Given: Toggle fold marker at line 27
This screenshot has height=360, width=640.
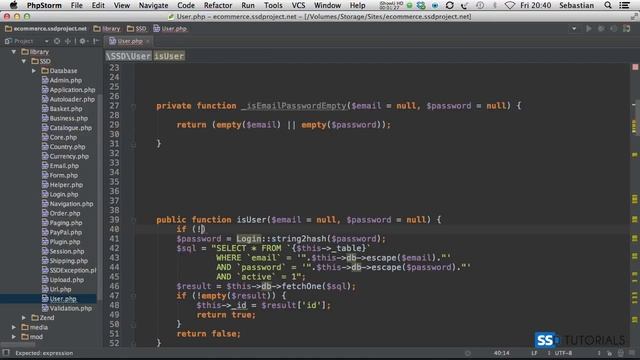Looking at the screenshot, I should click(133, 106).
